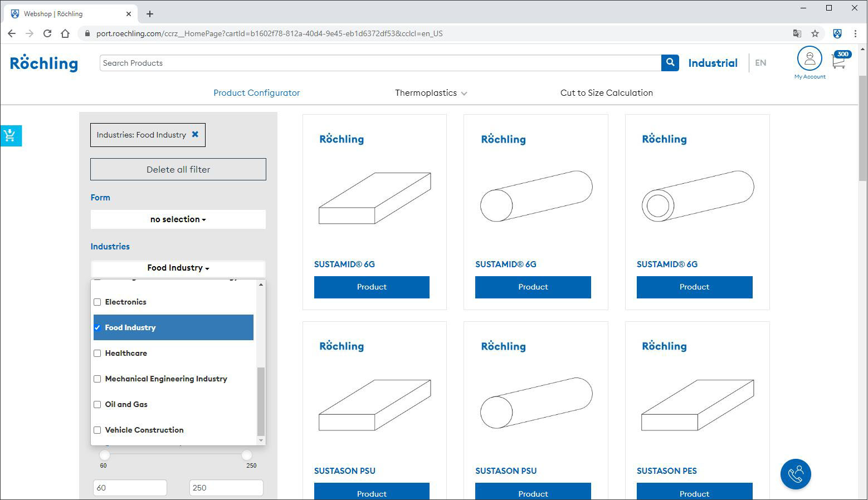The image size is (868, 500).
Task: Expand the Thermoplastics menu
Action: (x=431, y=93)
